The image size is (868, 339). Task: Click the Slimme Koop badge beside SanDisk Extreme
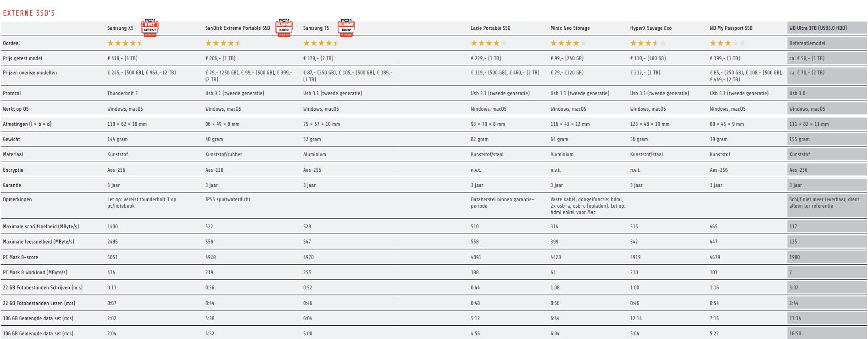tap(284, 28)
